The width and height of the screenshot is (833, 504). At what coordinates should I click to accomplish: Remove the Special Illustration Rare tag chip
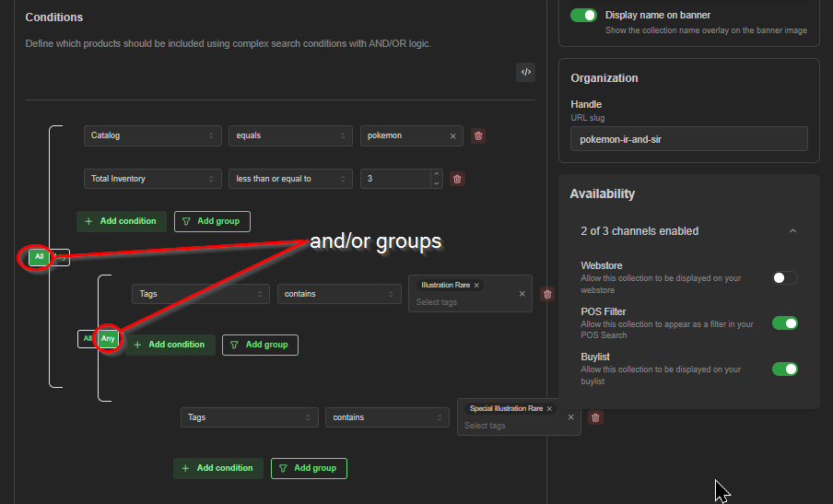(x=549, y=408)
